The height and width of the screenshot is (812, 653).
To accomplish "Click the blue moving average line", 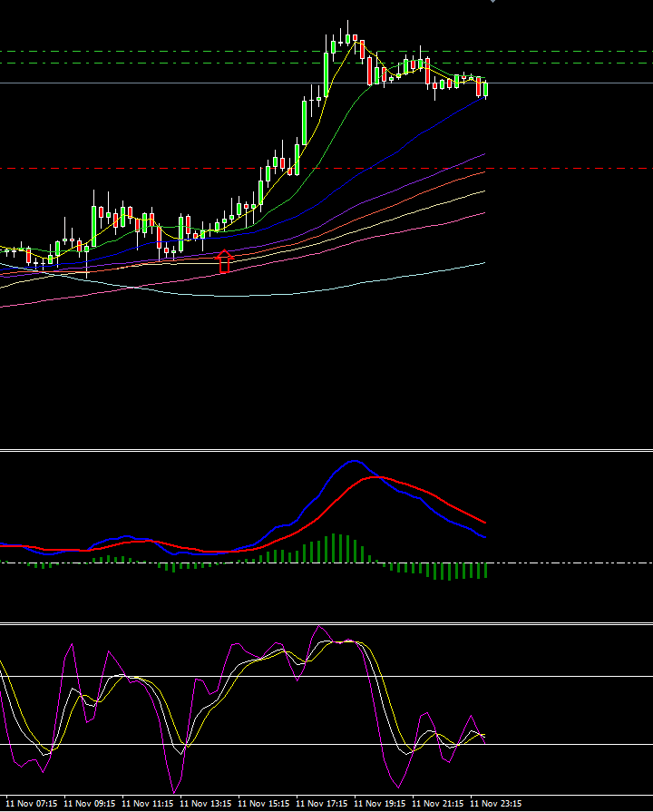I will click(408, 148).
